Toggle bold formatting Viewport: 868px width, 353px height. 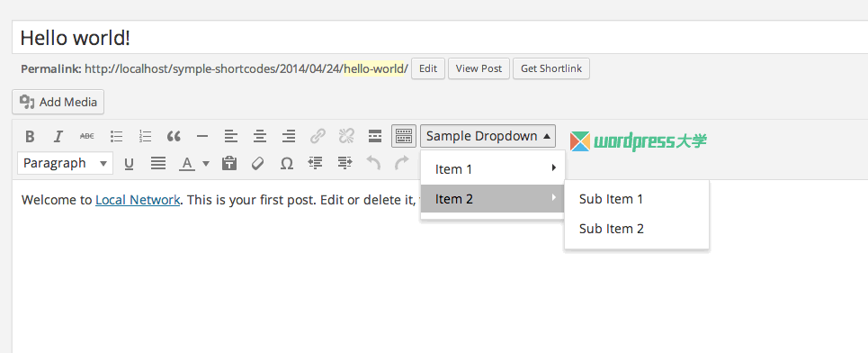[x=30, y=136]
